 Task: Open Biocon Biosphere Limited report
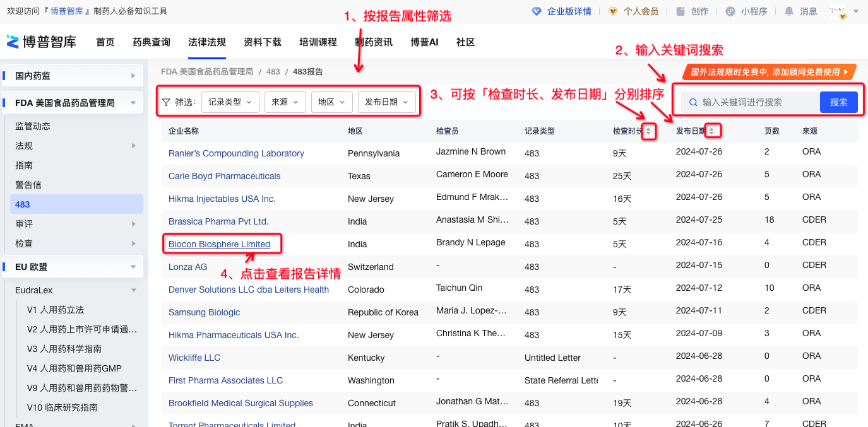219,244
